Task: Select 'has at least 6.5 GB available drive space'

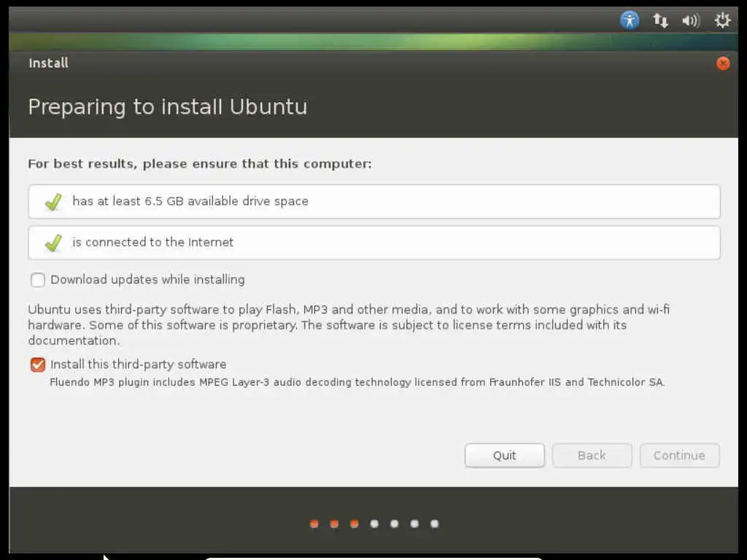Action: point(374,202)
